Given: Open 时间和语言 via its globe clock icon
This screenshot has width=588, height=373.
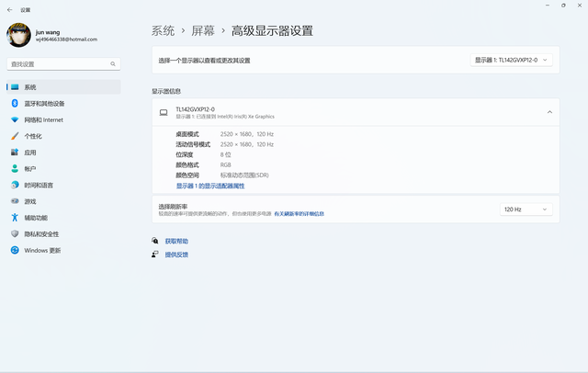Looking at the screenshot, I should pos(15,185).
